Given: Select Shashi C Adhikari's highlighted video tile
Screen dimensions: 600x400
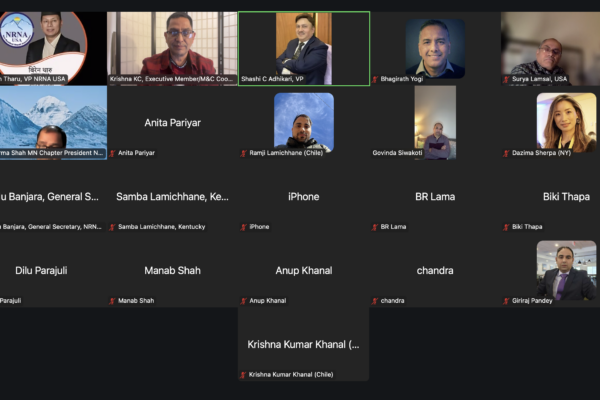Looking at the screenshot, I should (x=304, y=49).
